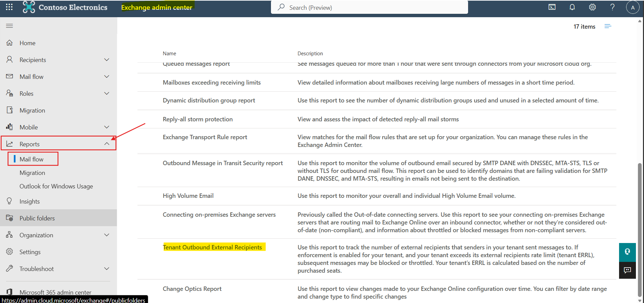The image size is (644, 303).
Task: Open Outbound Message in Transit Security report
Action: point(223,163)
